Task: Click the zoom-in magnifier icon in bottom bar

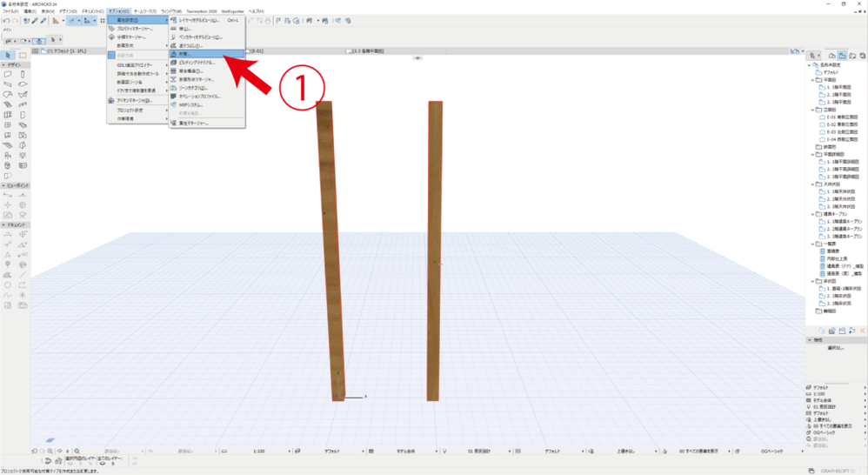Action: (x=50, y=452)
